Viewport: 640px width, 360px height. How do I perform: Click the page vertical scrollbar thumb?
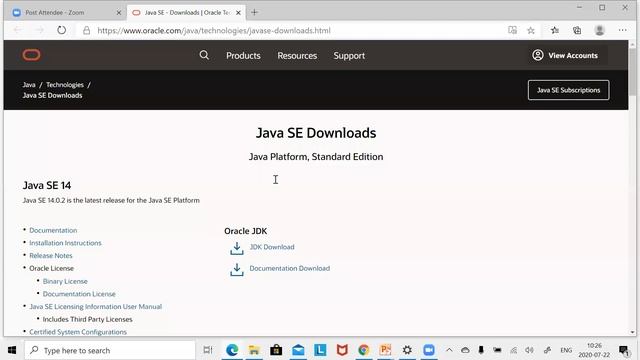coord(632,71)
